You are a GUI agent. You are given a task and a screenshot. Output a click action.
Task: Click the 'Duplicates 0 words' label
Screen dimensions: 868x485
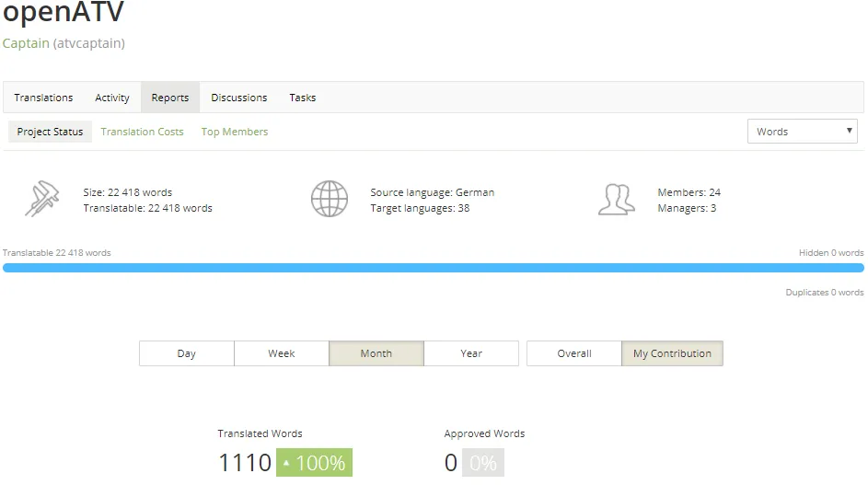(825, 292)
